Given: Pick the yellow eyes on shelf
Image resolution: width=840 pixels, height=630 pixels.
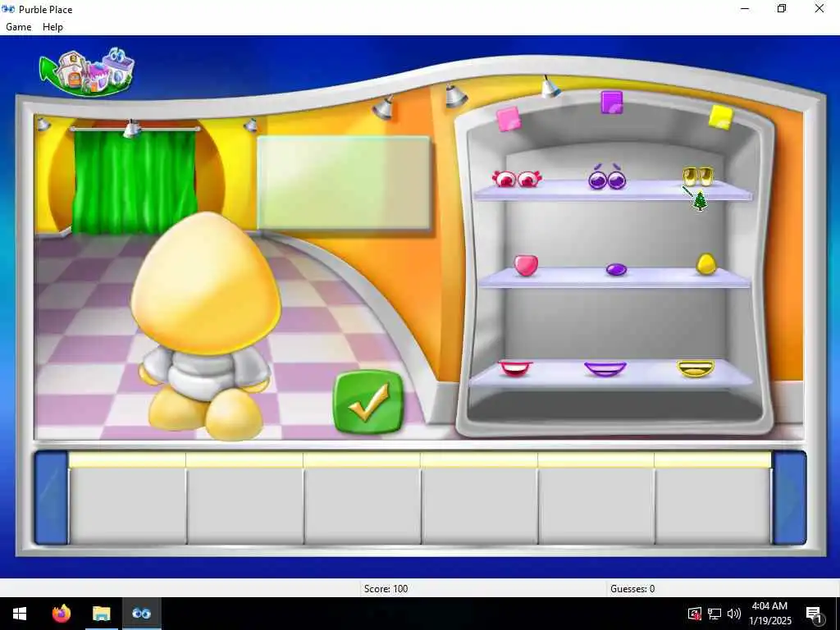Looking at the screenshot, I should (697, 176).
